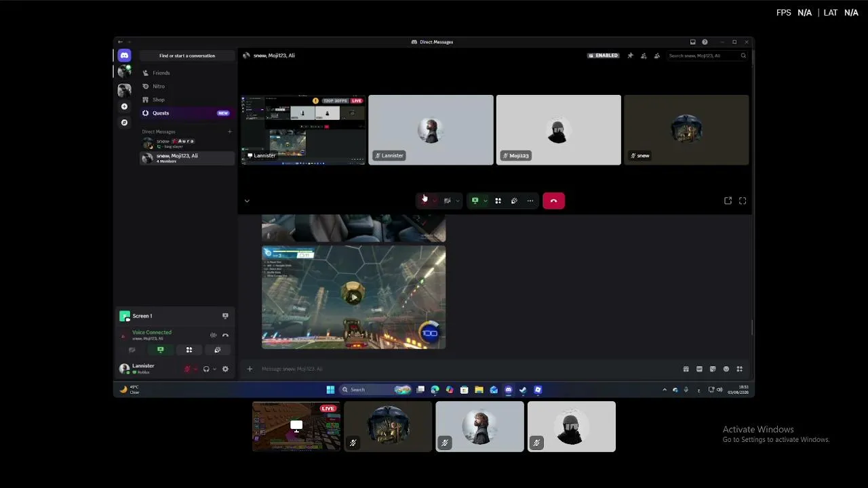Select the Moji123 video tile
This screenshot has width=868, height=488.
[558, 129]
